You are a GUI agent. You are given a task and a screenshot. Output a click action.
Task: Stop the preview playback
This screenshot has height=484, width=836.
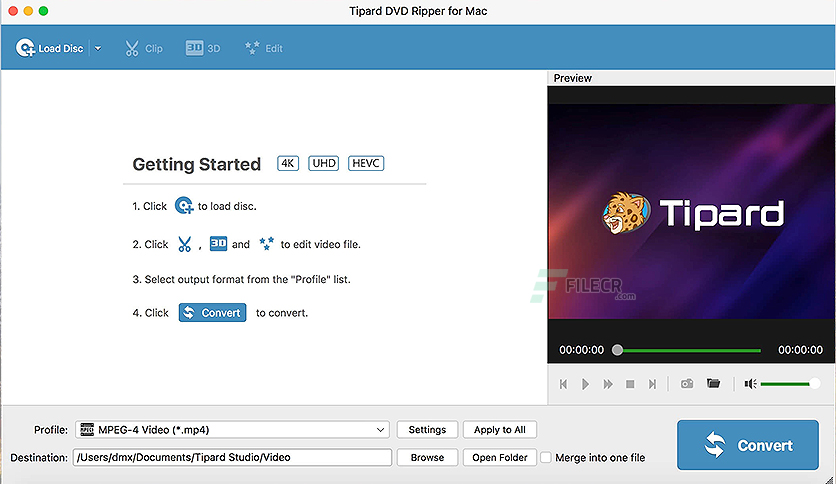[630, 384]
